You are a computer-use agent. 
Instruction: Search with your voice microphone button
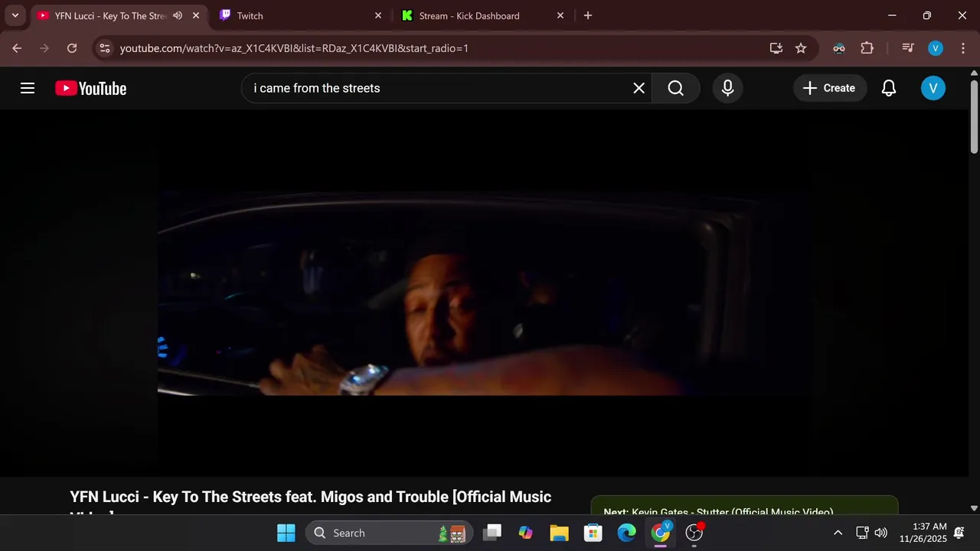[x=727, y=88]
